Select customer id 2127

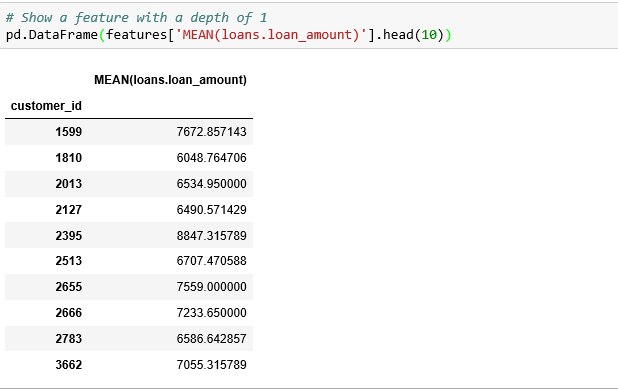(69, 210)
